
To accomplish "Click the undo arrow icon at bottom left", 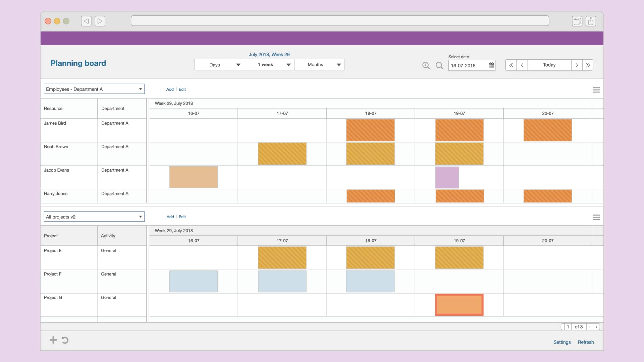I will (x=65, y=340).
